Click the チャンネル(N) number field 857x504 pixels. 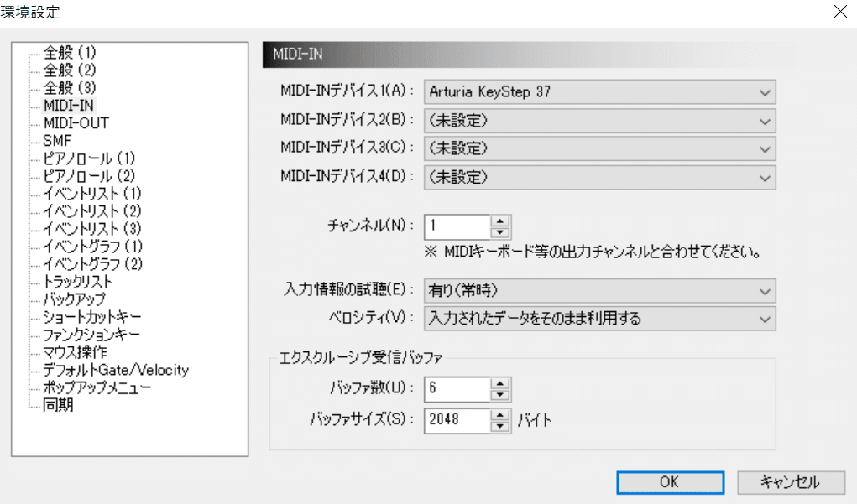tap(457, 226)
